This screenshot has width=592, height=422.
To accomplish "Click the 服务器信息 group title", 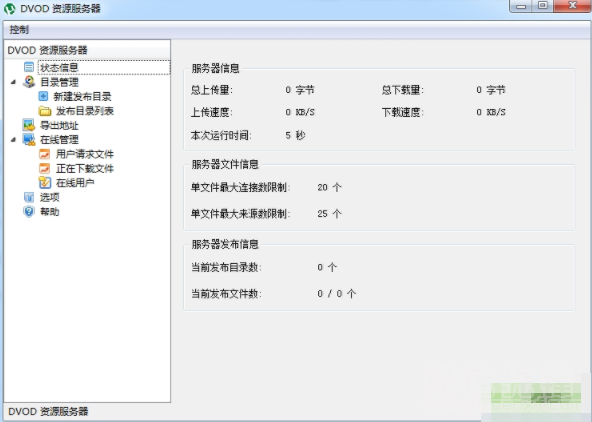I will click(215, 68).
